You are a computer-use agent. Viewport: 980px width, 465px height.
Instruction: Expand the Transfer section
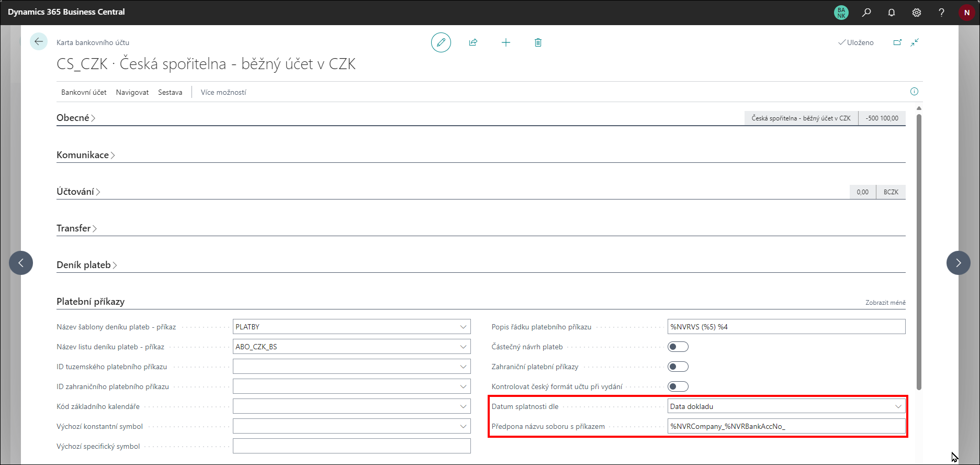tap(76, 228)
